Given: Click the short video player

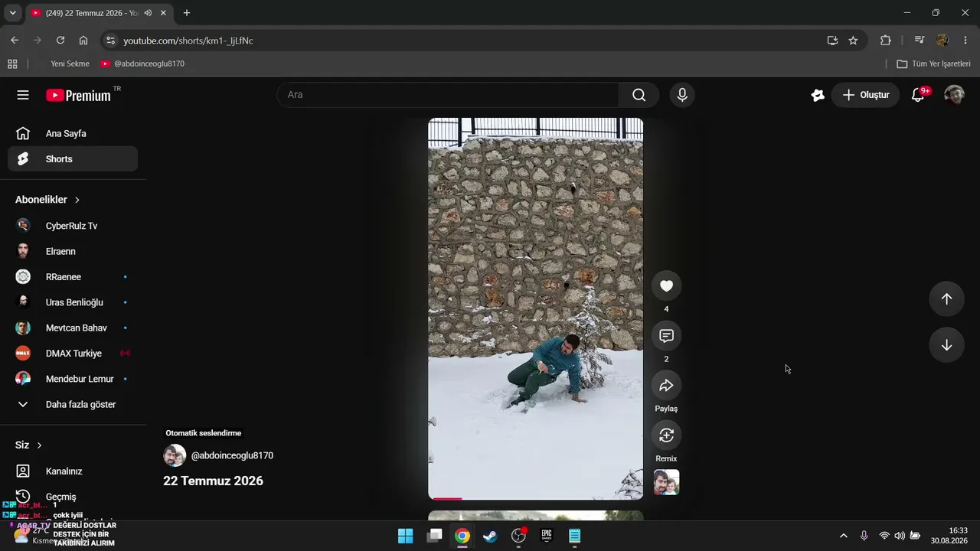Looking at the screenshot, I should pos(535,308).
